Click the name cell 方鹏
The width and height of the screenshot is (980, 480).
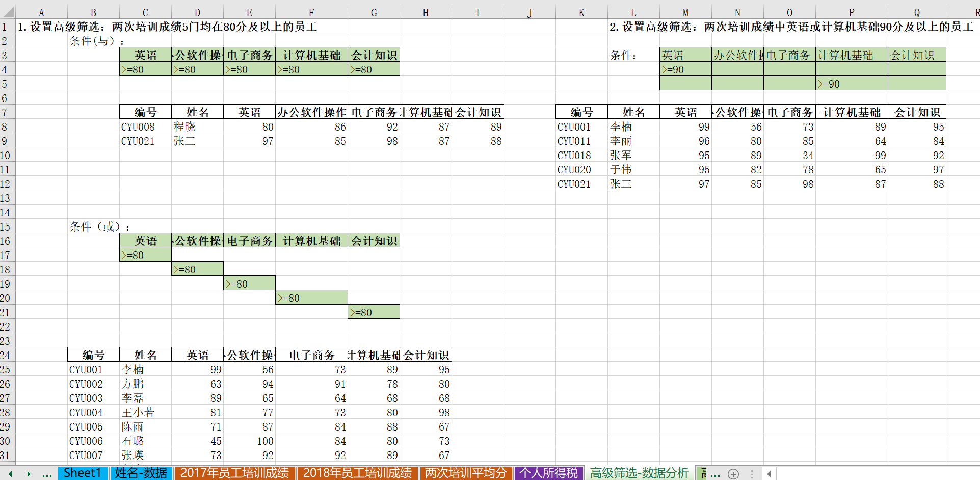click(145, 384)
